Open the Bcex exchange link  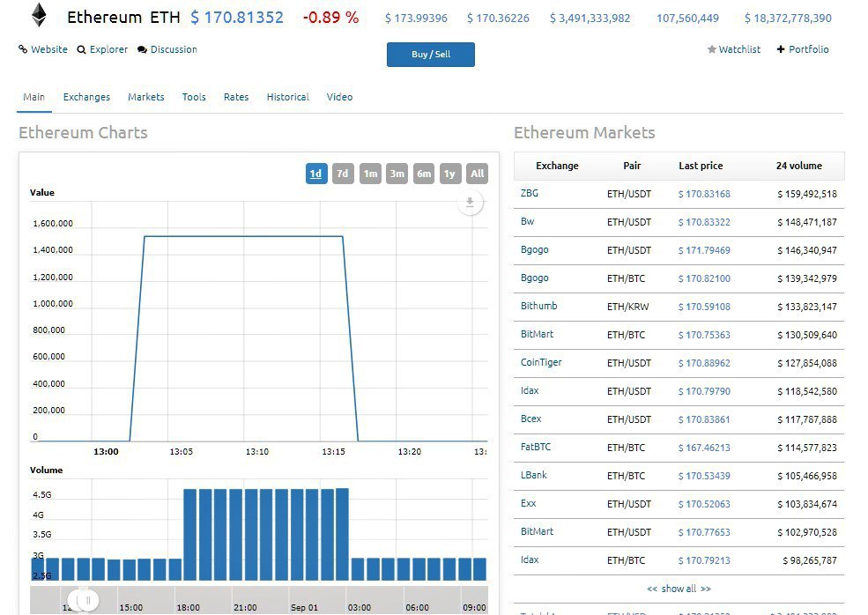(530, 419)
